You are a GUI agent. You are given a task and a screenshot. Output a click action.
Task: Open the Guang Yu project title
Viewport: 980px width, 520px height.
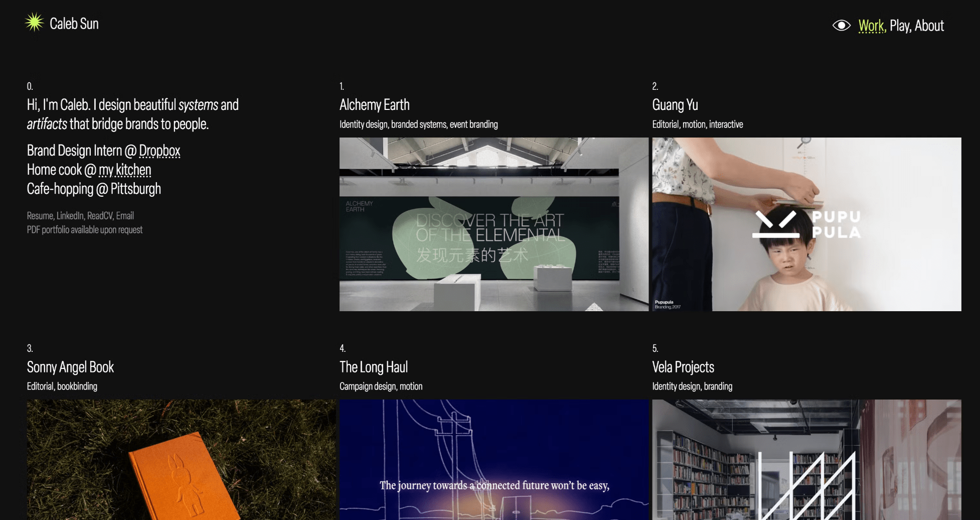coord(675,105)
